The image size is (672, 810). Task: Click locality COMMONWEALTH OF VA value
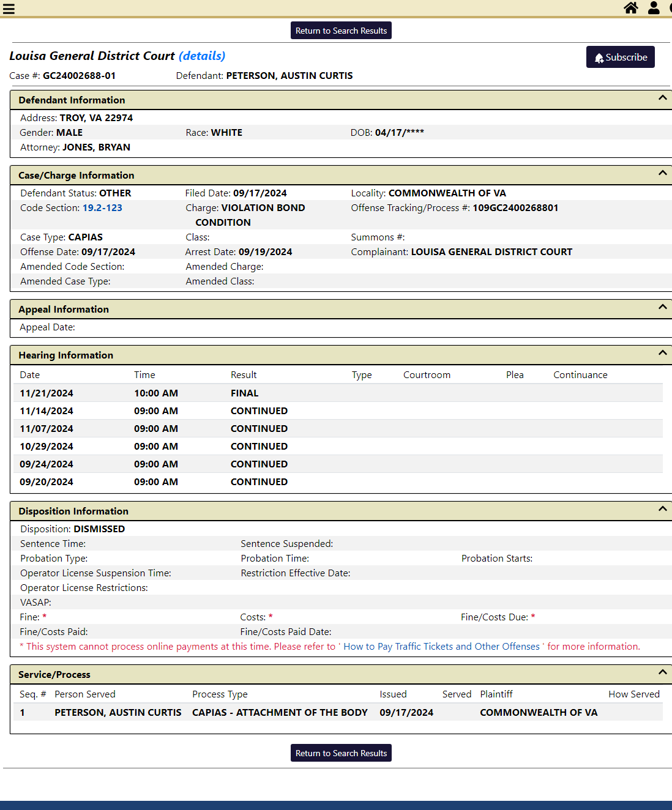(x=447, y=193)
